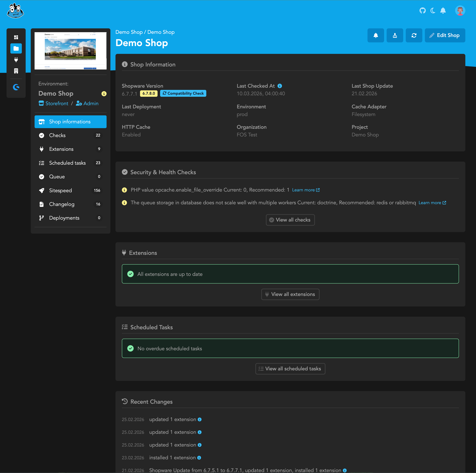Expand info for 23.02.2026 installed extension entry
This screenshot has width=476, height=473.
pyautogui.click(x=199, y=458)
